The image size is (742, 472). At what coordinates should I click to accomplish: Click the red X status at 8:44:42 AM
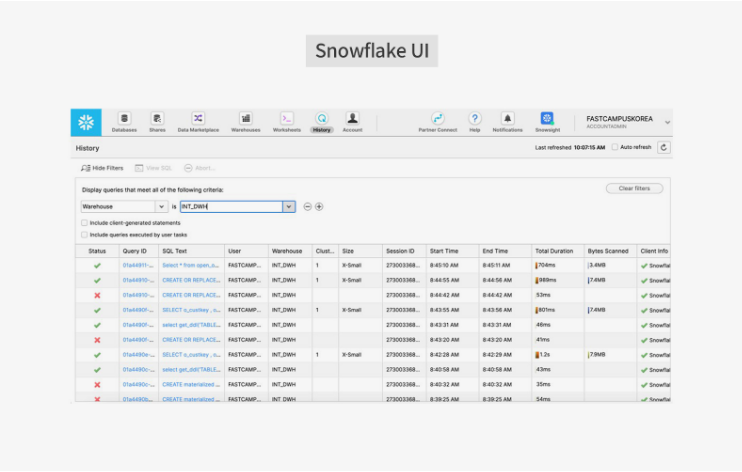(x=97, y=295)
